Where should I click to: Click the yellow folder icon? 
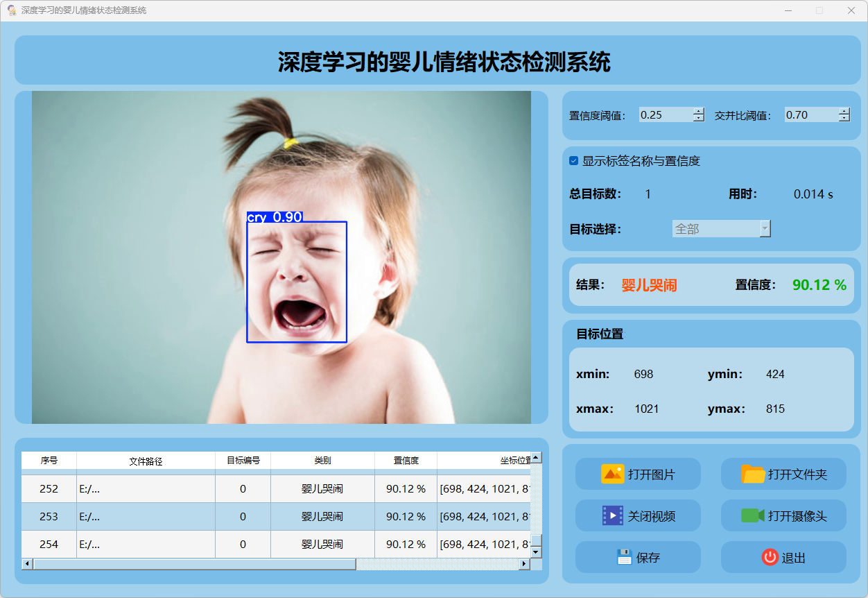753,474
